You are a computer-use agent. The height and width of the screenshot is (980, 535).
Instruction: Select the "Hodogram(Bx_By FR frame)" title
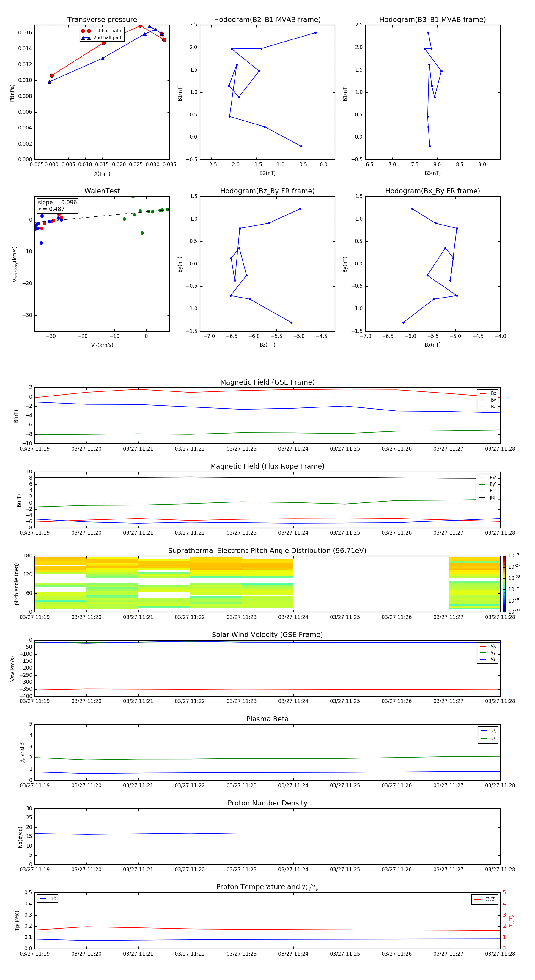[432, 191]
